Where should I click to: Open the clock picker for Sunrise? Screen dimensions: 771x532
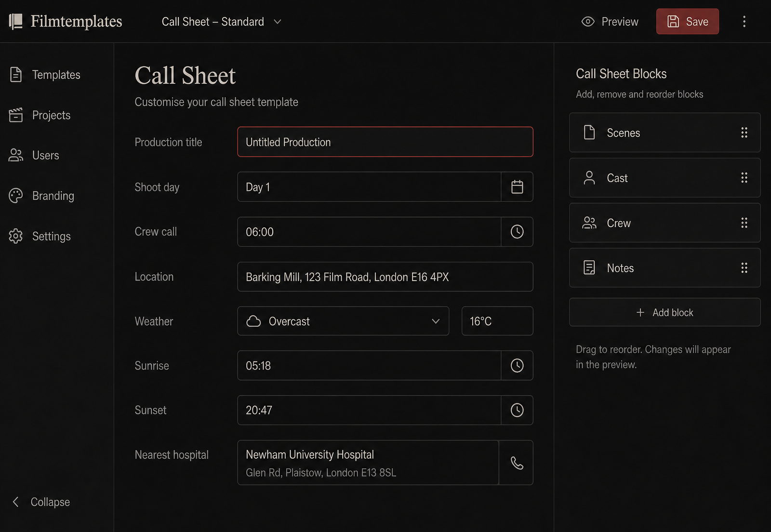point(517,366)
